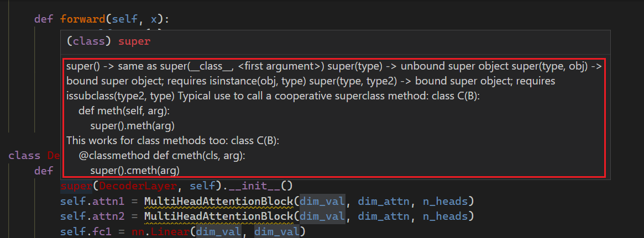Click the class keyword at the left edge
This screenshot has height=238, width=644.
[x=24, y=155]
